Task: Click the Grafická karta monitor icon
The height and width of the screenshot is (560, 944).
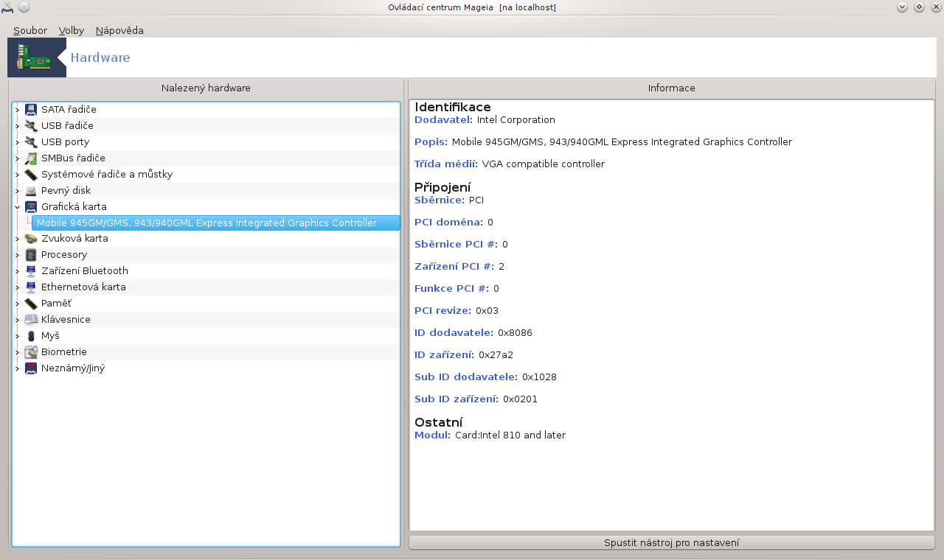Action: coord(30,207)
